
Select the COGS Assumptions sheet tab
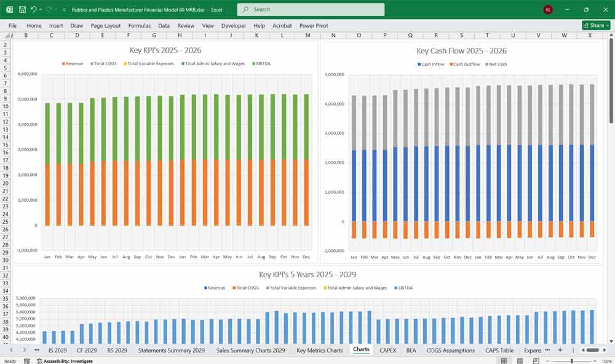point(451,350)
